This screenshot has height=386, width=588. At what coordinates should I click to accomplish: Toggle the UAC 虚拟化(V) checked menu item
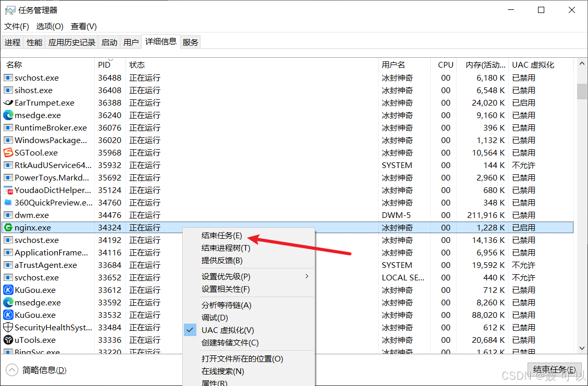pyautogui.click(x=248, y=330)
